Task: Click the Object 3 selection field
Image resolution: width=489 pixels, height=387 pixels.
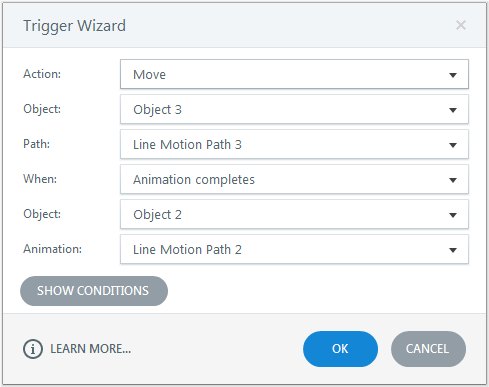Action: (x=294, y=109)
